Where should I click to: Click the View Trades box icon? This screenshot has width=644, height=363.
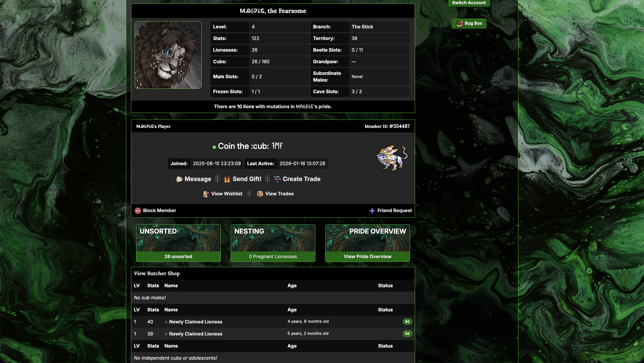coord(260,194)
